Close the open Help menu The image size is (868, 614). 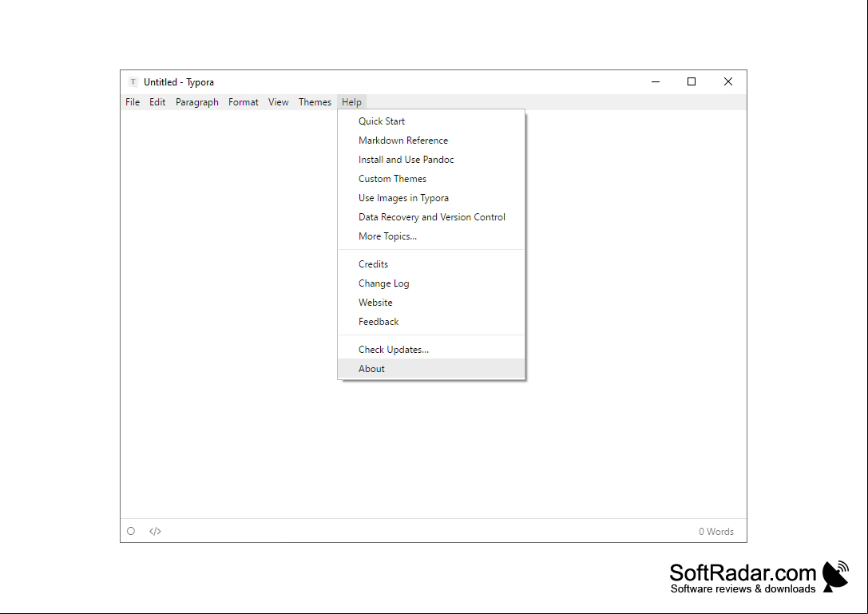(351, 102)
